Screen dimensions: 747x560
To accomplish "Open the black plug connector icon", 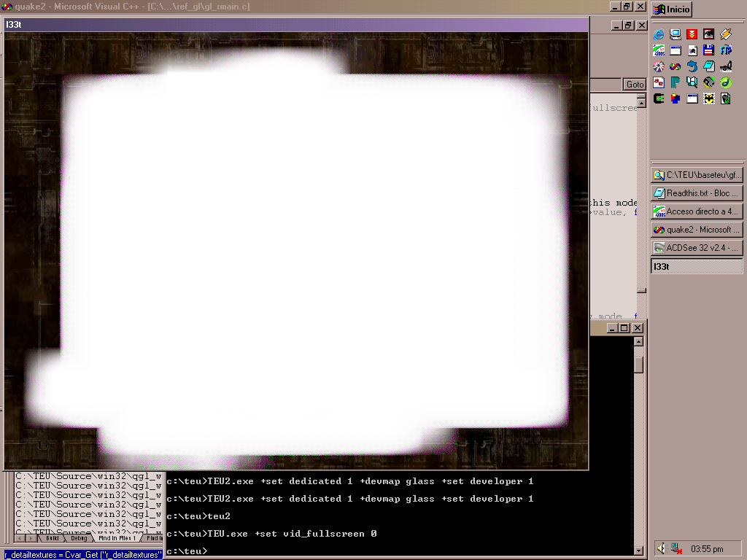I will click(659, 99).
